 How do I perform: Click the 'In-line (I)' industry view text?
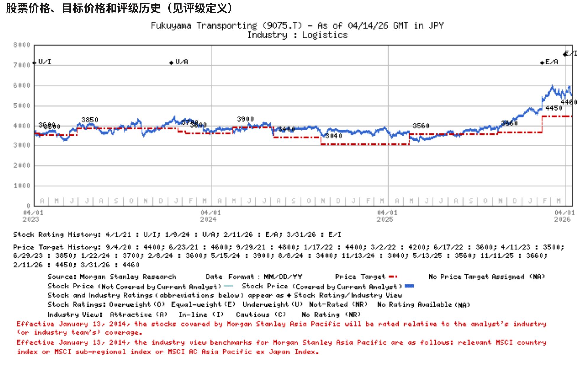click(x=201, y=315)
